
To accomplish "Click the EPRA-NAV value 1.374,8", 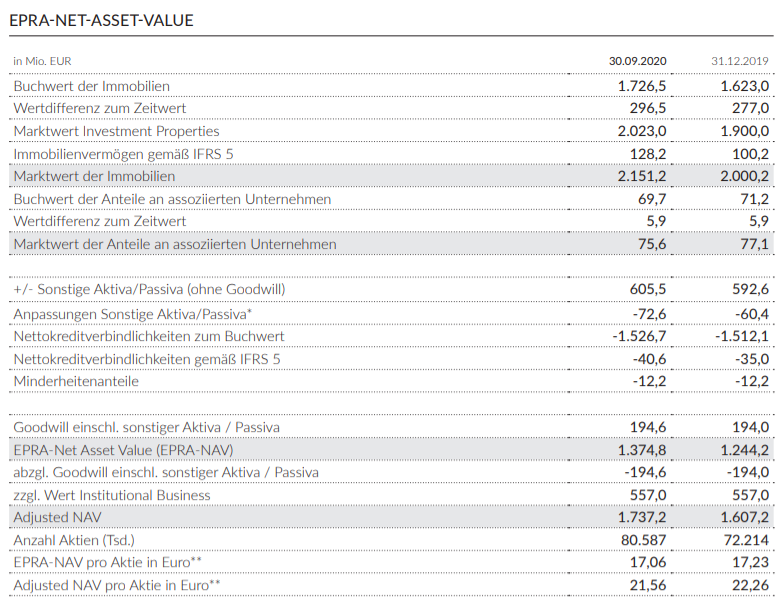I will click(642, 450).
